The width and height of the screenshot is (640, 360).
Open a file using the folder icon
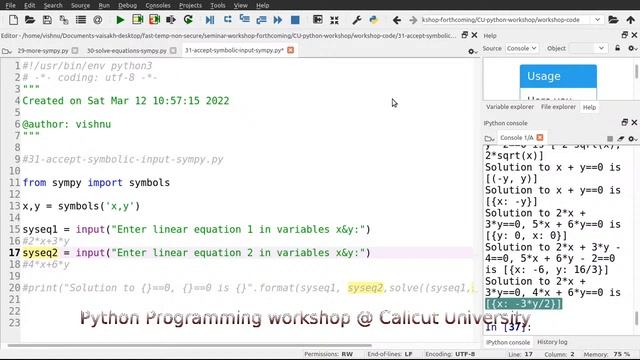pos(30,20)
